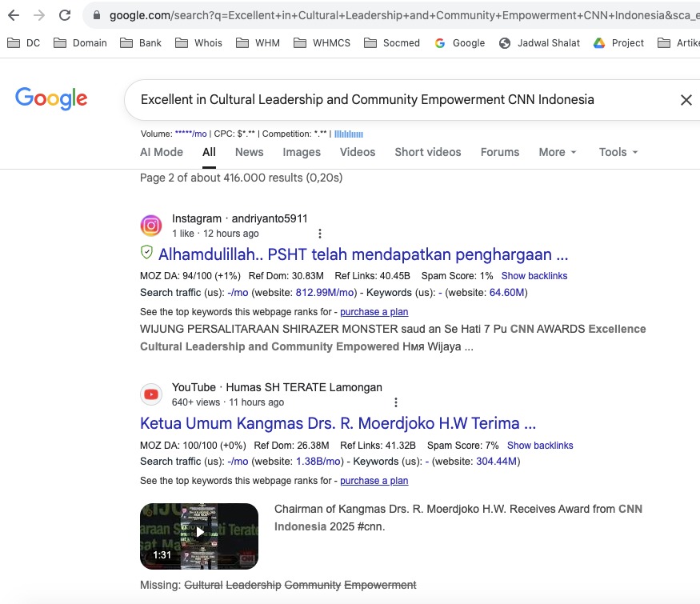Open the Ketua Umum Kangmas result link
The width and height of the screenshot is (700, 604).
click(338, 423)
